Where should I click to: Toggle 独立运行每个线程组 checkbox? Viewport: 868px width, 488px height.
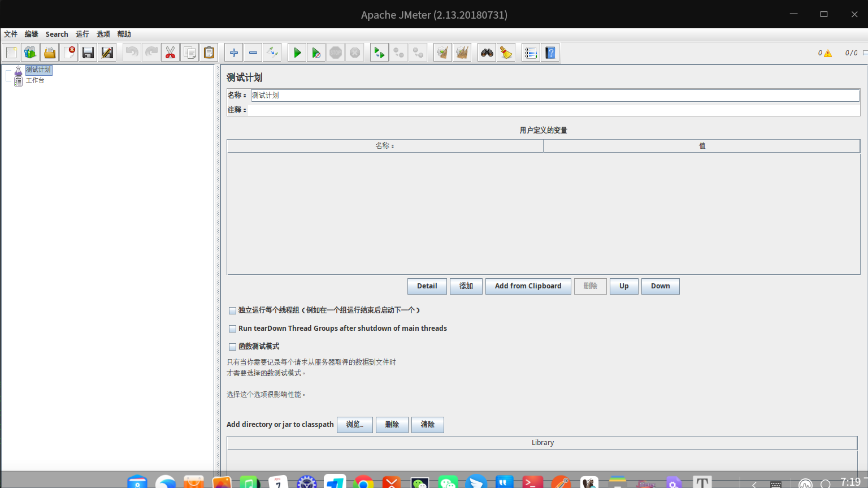coord(232,310)
